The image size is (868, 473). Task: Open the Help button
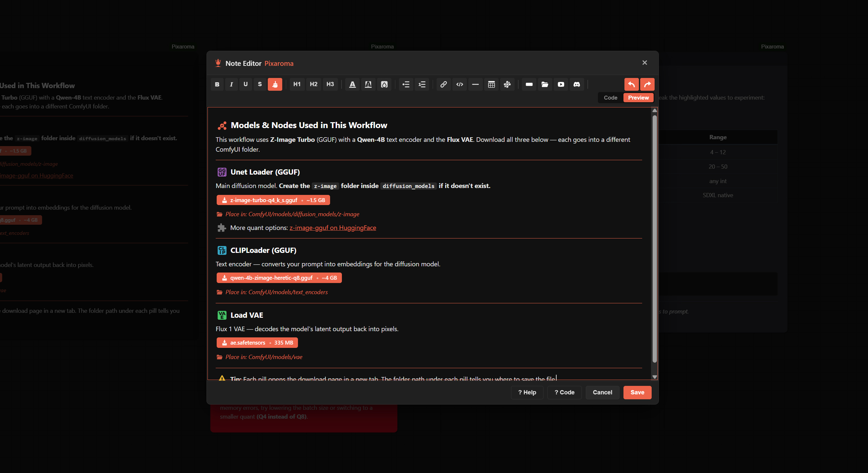point(527,392)
